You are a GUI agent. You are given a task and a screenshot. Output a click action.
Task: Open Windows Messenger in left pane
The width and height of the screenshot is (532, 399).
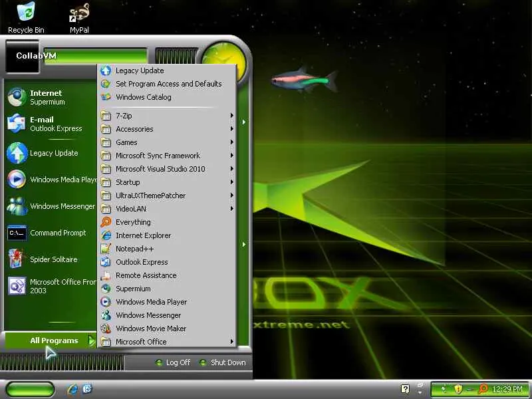point(51,206)
